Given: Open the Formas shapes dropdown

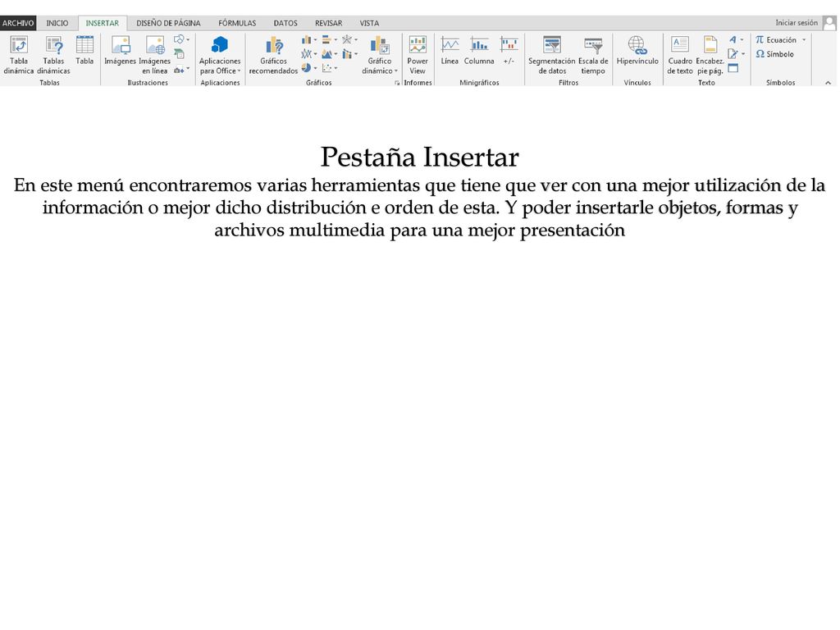Looking at the screenshot, I should 181,39.
